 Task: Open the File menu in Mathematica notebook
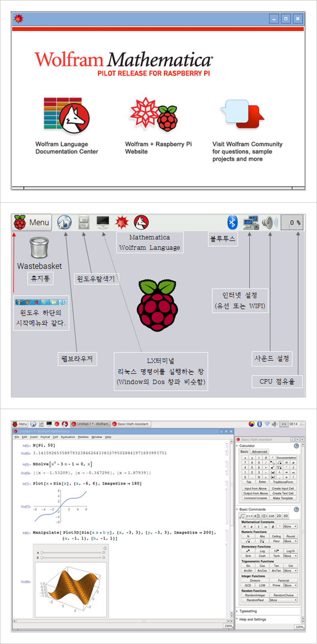click(x=17, y=437)
